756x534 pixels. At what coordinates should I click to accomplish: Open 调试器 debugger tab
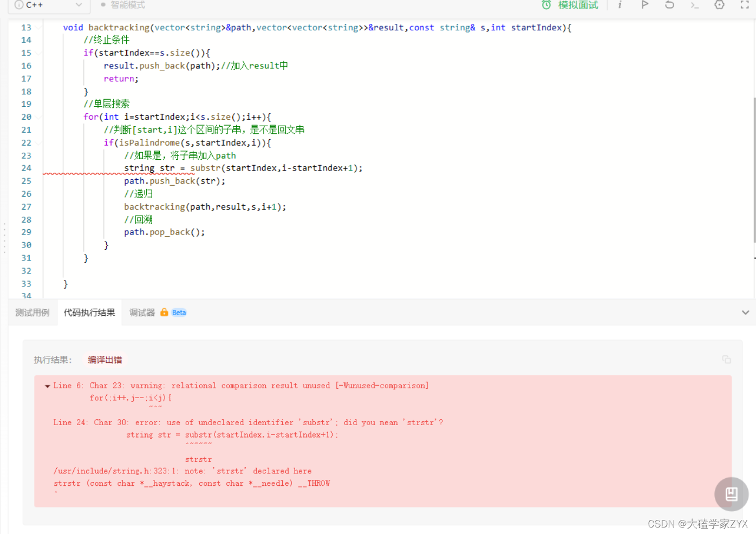click(x=142, y=312)
